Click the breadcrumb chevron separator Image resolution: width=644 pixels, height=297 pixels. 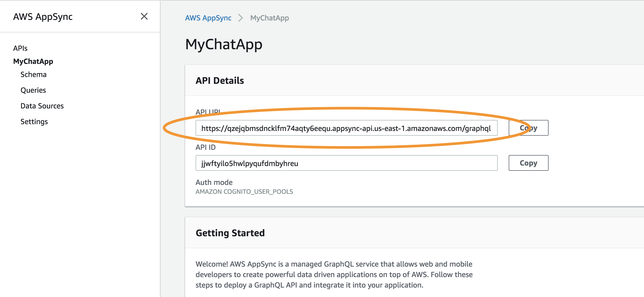coord(240,18)
